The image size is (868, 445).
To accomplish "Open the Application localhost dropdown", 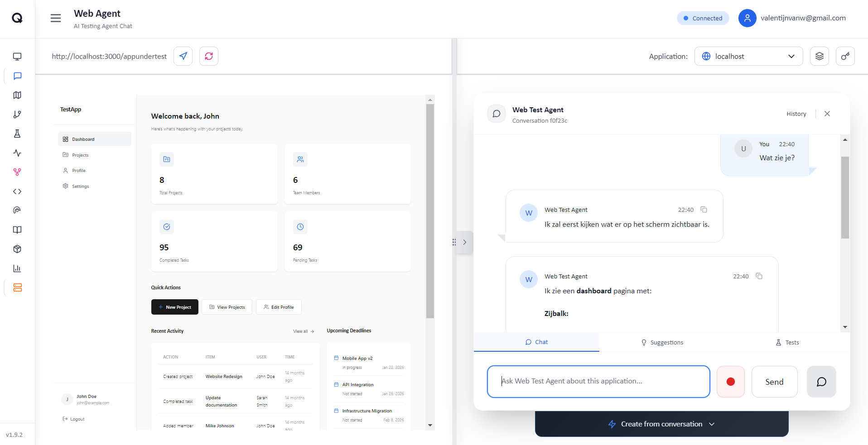I will (748, 56).
